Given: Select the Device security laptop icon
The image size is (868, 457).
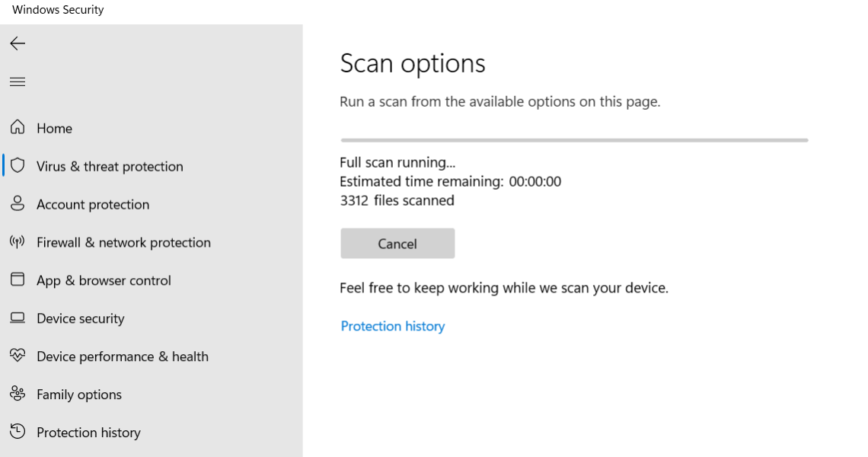Looking at the screenshot, I should pos(18,318).
